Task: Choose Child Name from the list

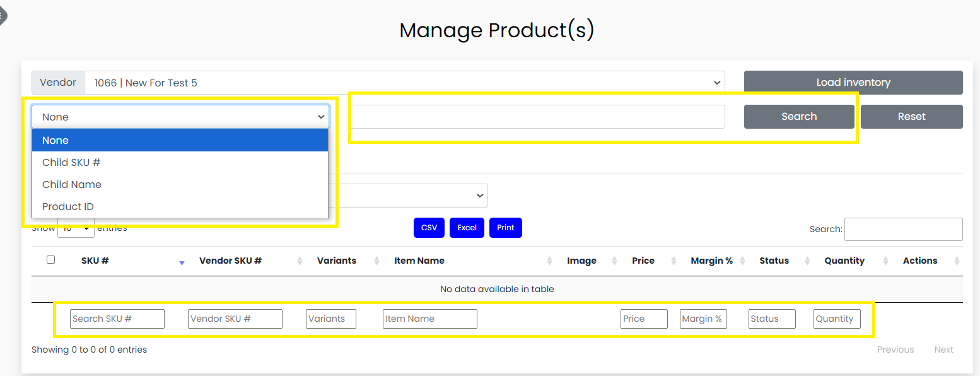Action: pos(72,184)
